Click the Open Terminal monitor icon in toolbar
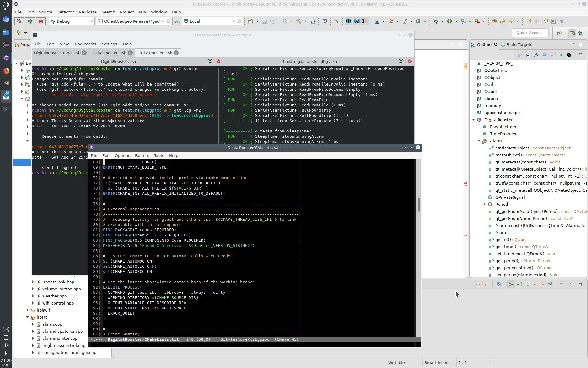This screenshot has height=368, width=588. (325, 21)
